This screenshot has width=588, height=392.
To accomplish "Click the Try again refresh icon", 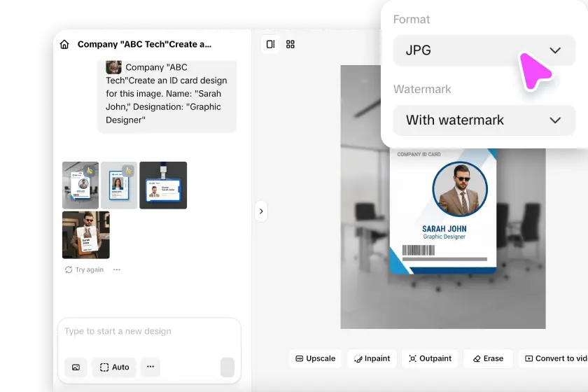I will 69,269.
